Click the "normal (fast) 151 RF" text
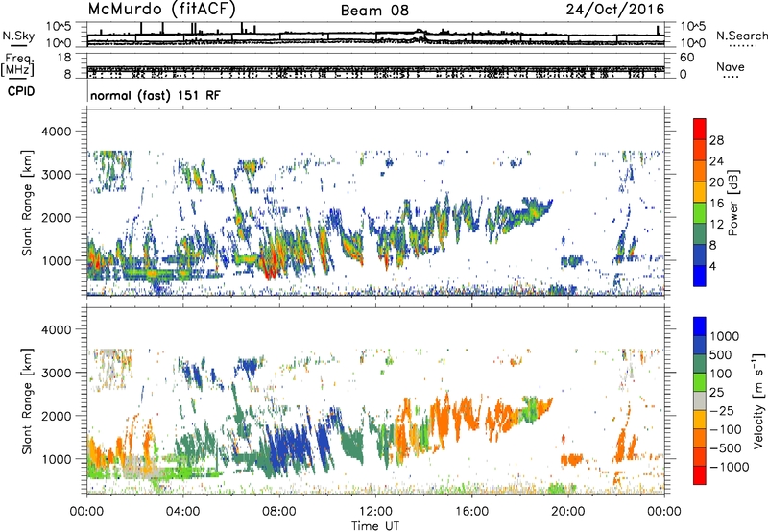The image size is (768, 532). point(156,95)
